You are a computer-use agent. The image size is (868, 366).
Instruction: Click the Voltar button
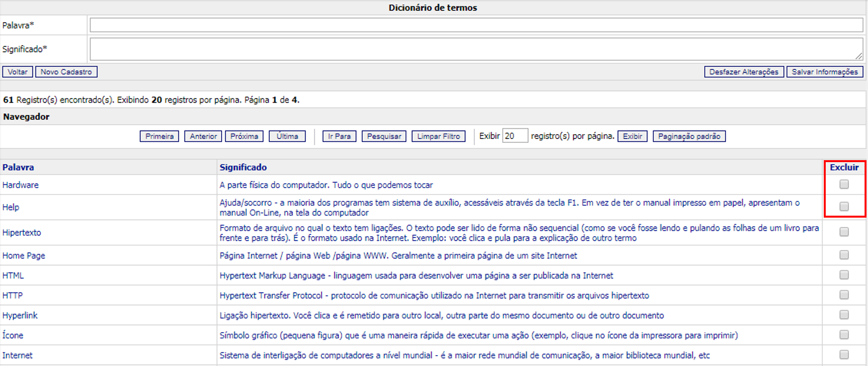click(18, 72)
